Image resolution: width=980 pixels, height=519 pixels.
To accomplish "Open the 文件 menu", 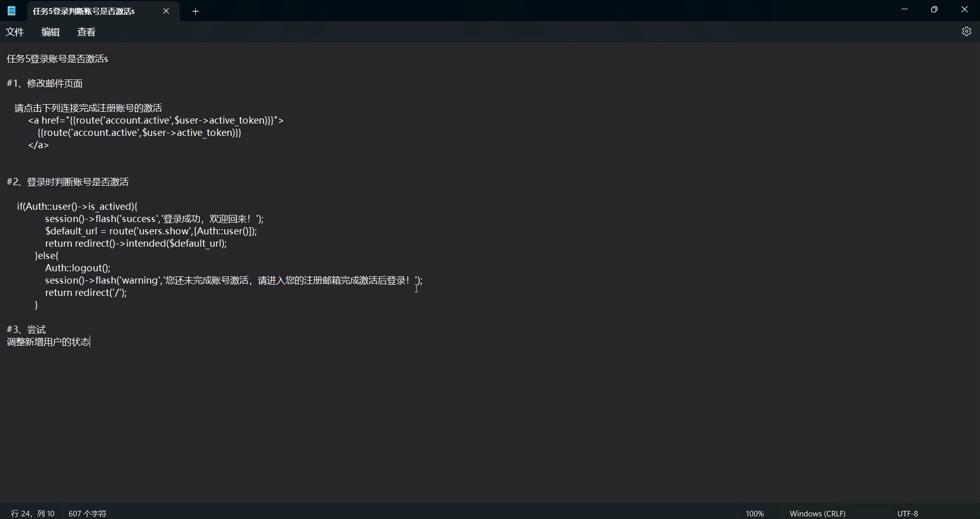I will [x=14, y=31].
